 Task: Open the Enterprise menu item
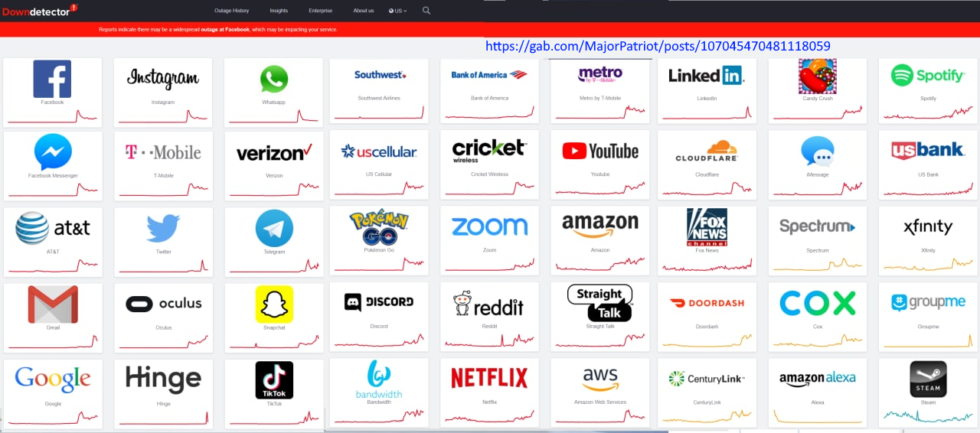[321, 11]
